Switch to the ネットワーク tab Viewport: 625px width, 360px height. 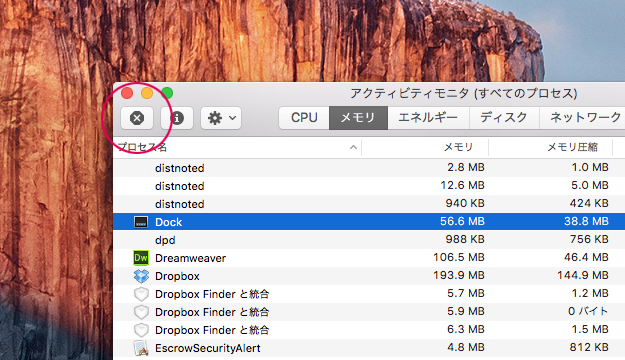tap(583, 118)
